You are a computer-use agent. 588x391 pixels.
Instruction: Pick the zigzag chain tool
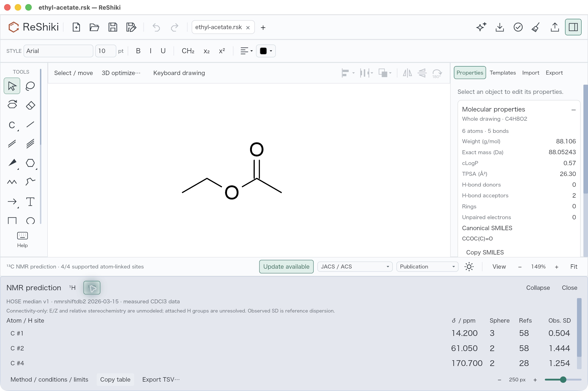(12, 182)
